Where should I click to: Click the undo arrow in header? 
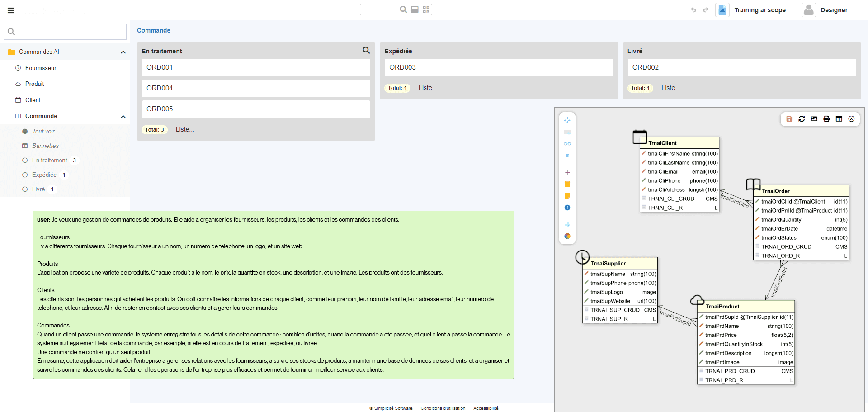[x=693, y=10]
